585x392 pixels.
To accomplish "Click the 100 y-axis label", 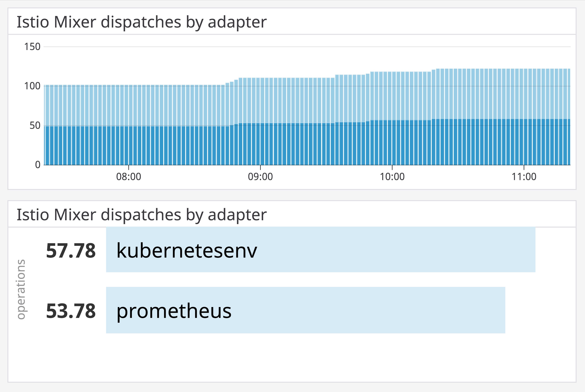I will 32,86.
